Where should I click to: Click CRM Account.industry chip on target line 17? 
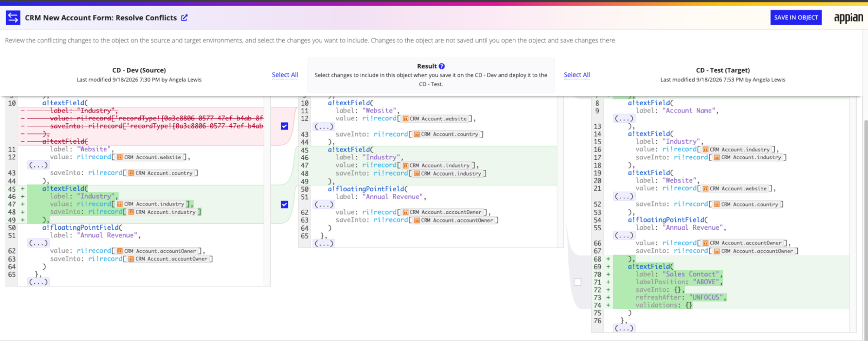pos(748,157)
